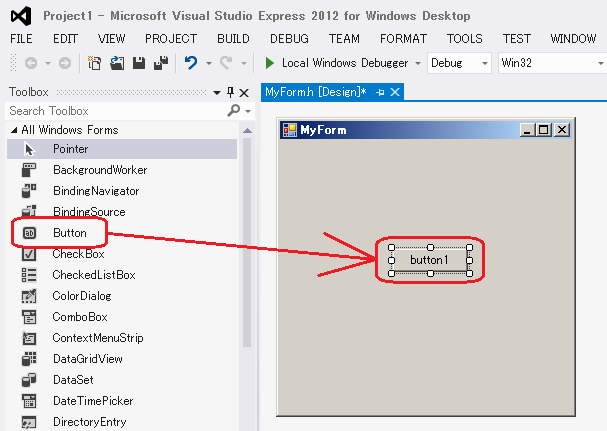
Task: Click the Undo arrow in toolbar
Action: point(190,63)
